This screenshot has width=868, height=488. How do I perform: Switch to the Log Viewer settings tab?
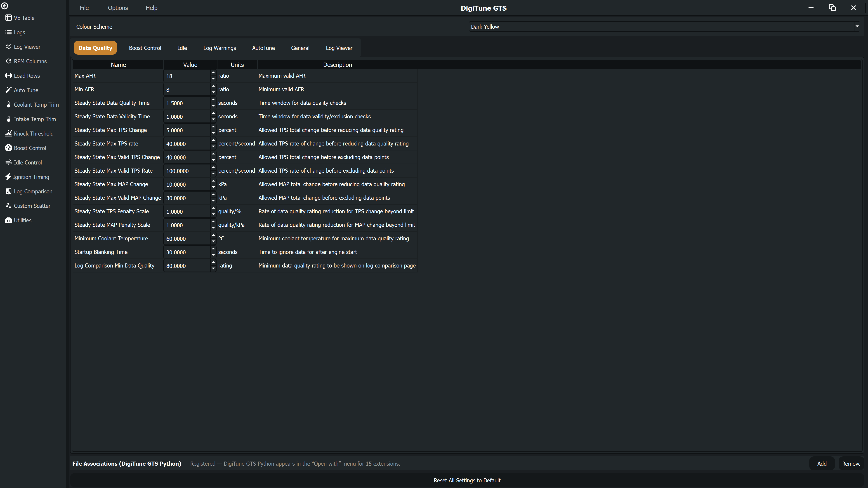click(339, 48)
